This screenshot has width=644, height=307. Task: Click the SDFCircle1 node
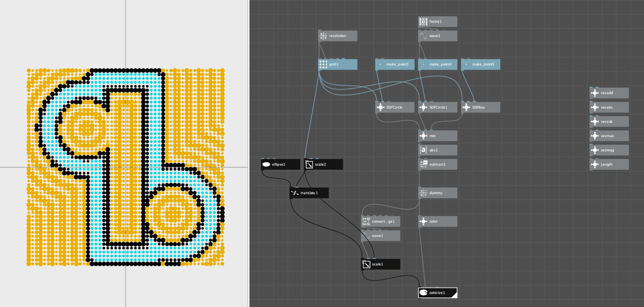437,107
